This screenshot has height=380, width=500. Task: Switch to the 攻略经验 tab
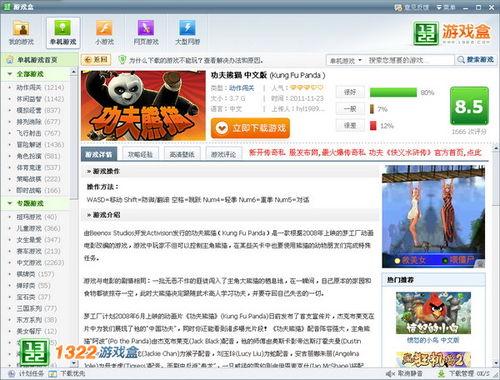(x=140, y=154)
